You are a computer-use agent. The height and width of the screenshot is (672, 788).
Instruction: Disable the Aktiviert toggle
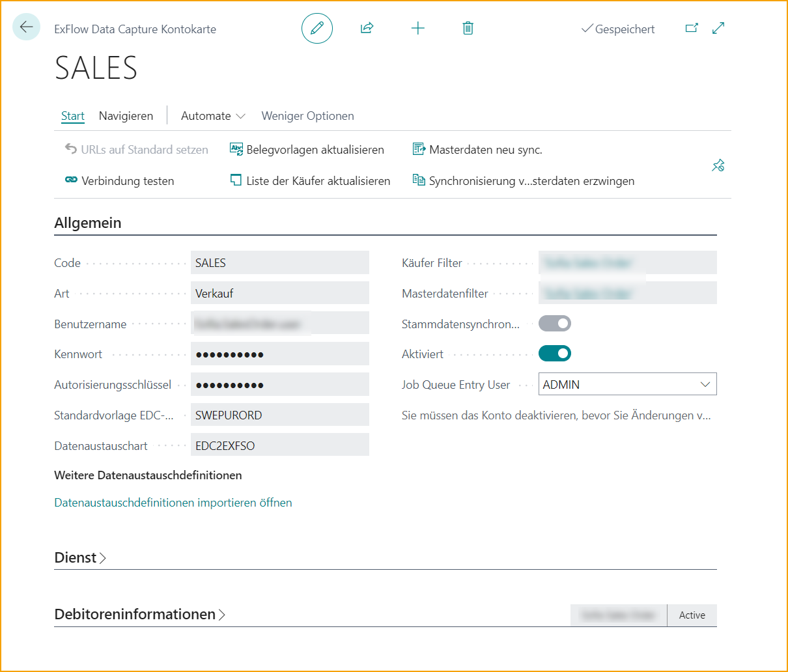click(555, 353)
